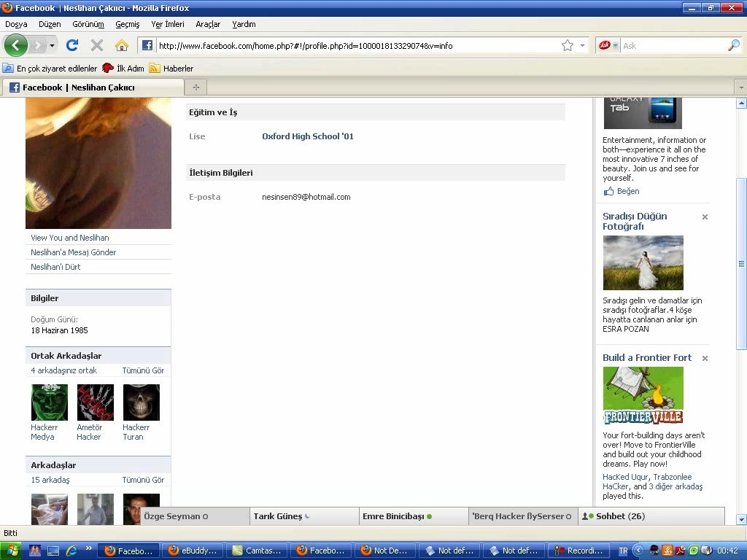Open Tarık Güneş chat tab
Viewport: 747px width, 560px height.
[x=304, y=516]
